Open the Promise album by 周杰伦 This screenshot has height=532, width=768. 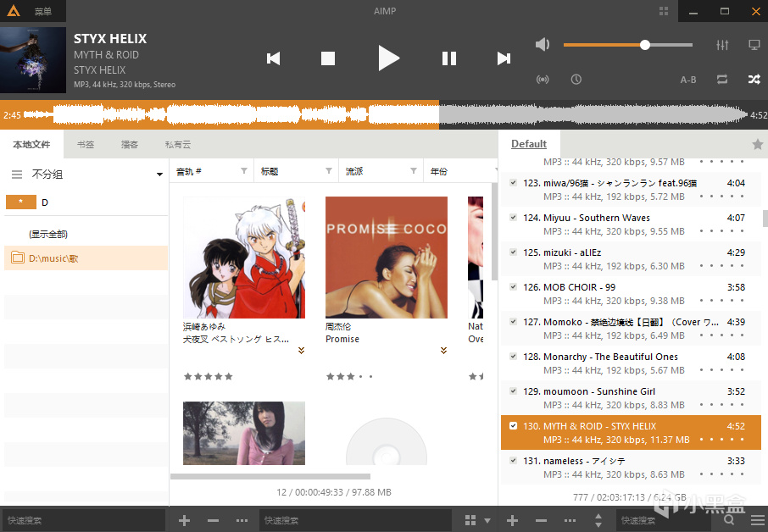[387, 258]
